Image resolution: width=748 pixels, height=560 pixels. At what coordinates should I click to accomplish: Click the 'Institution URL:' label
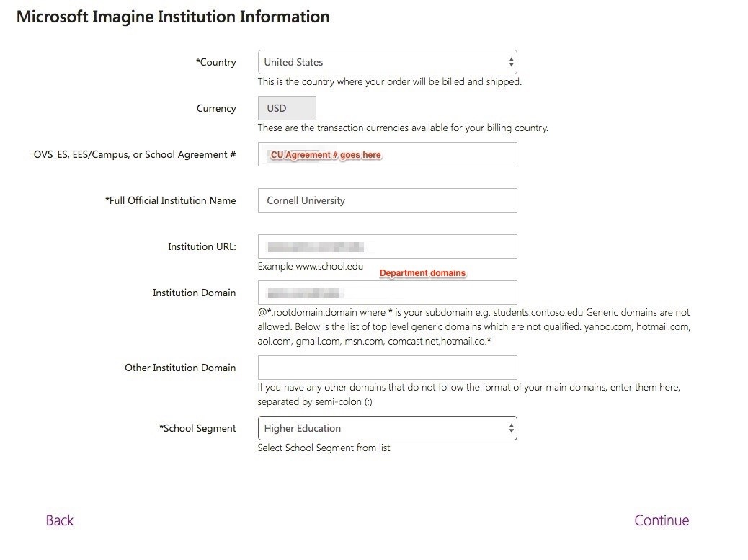coord(202,246)
